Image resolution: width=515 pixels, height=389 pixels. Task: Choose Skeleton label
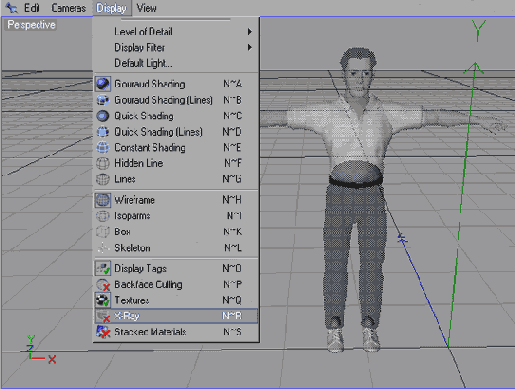tap(132, 248)
